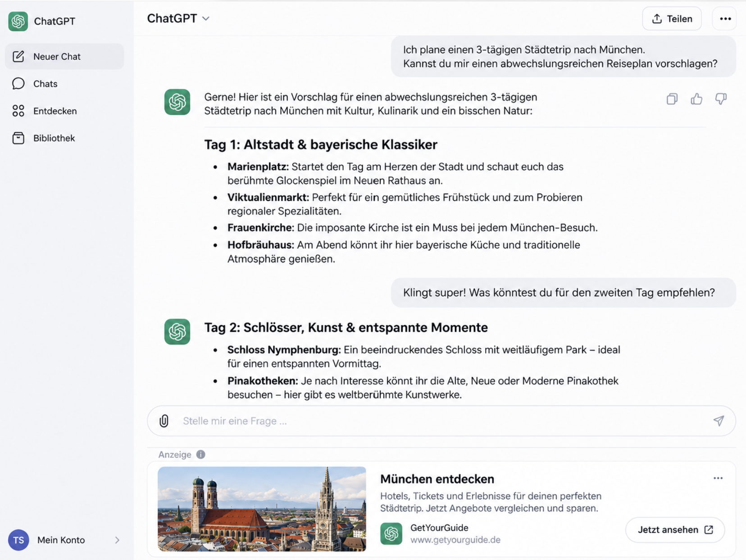This screenshot has width=746, height=560.
Task: Click the Anzeige info icon
Action: tap(201, 455)
